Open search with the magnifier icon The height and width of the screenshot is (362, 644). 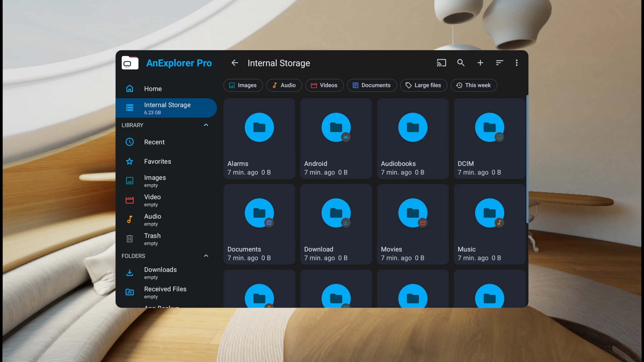click(461, 63)
